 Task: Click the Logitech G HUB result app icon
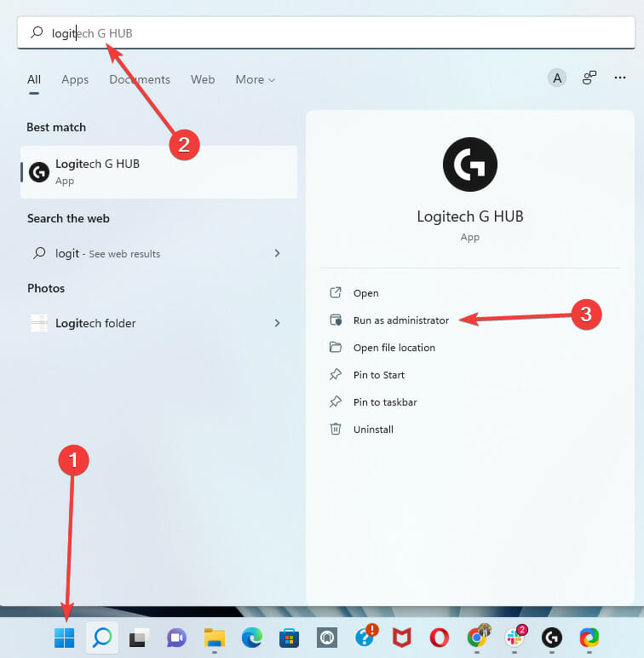39,172
